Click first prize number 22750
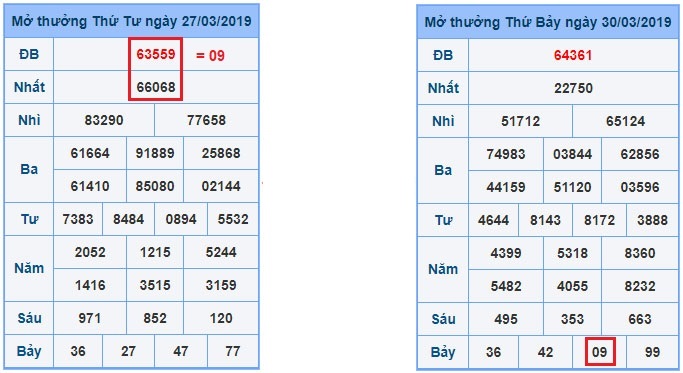Image resolution: width=683 pixels, height=373 pixels. 573,88
